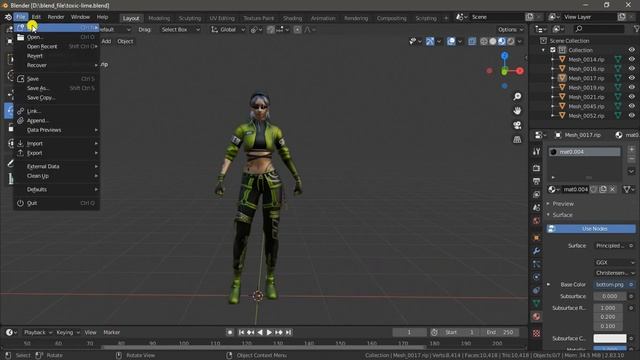Click the viewport gizmo X axis ball
Screen dimensions: 640x360
(x=520, y=71)
